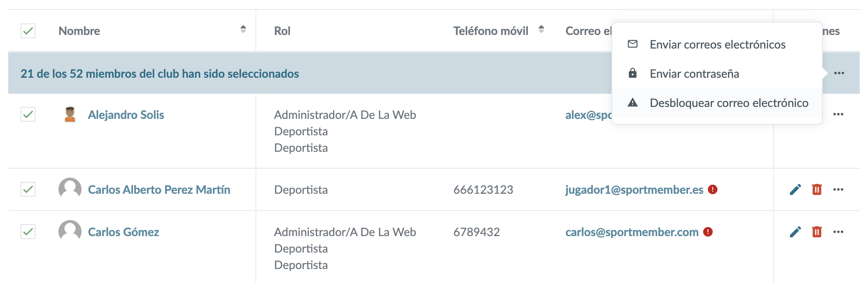Open the Carlos Alberto Perez Martín profile link
The image size is (868, 283).
pyautogui.click(x=159, y=190)
